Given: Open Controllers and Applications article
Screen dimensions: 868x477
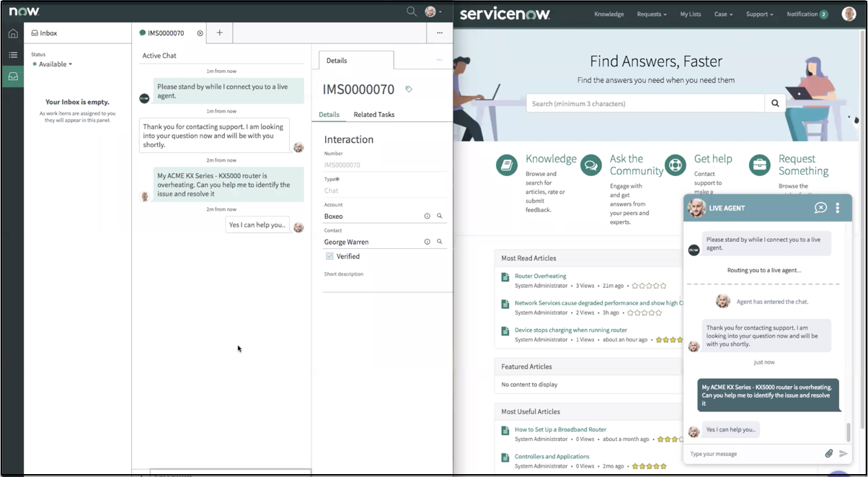Looking at the screenshot, I should (x=552, y=456).
